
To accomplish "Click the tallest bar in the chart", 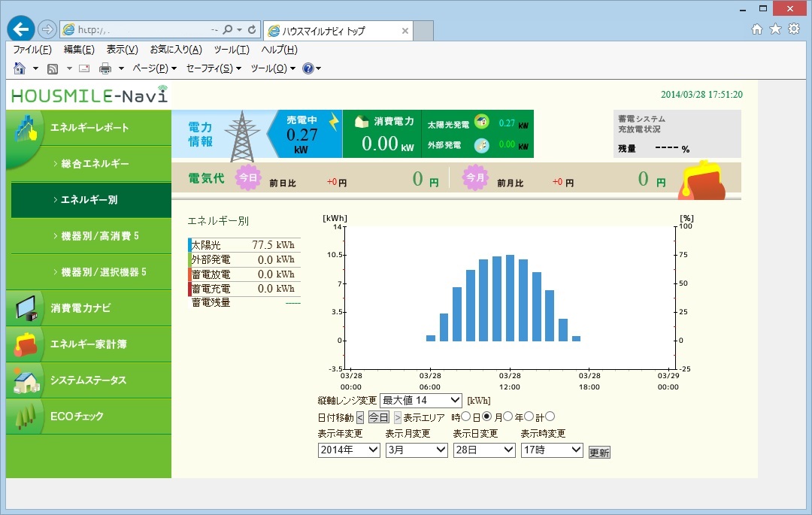I will click(510, 298).
